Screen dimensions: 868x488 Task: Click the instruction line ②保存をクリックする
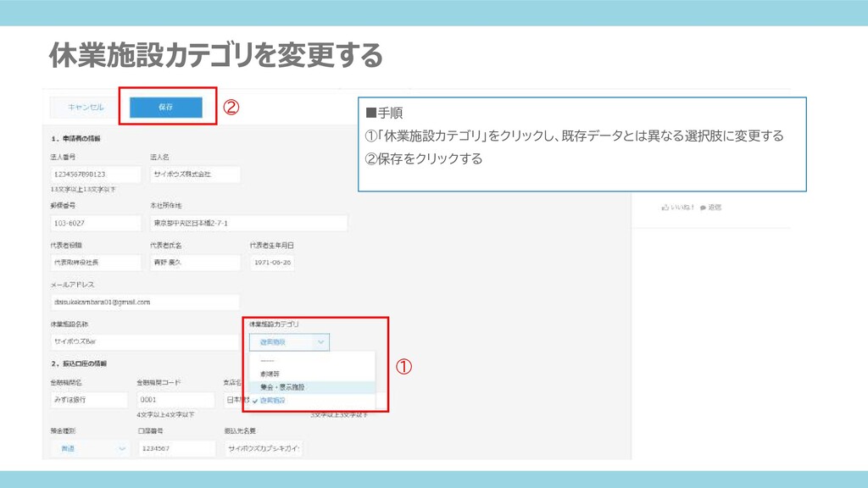point(424,158)
